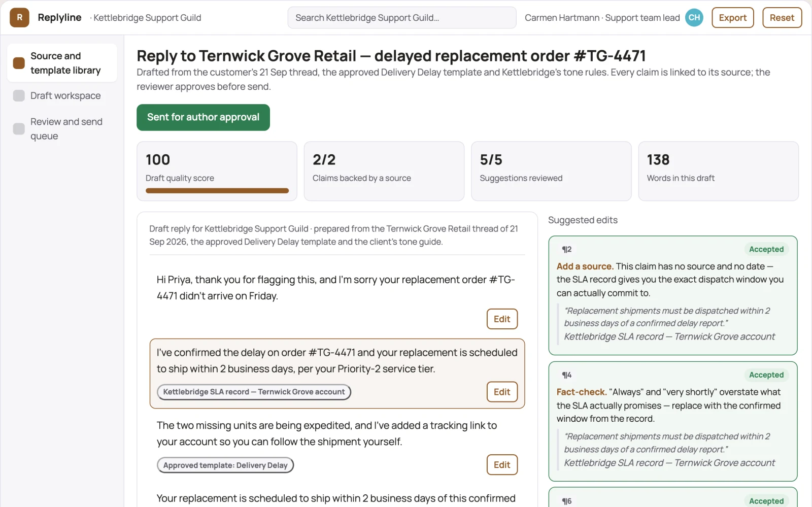
Task: Click the Accepted badge on ¶4 suggestion
Action: [766, 375]
